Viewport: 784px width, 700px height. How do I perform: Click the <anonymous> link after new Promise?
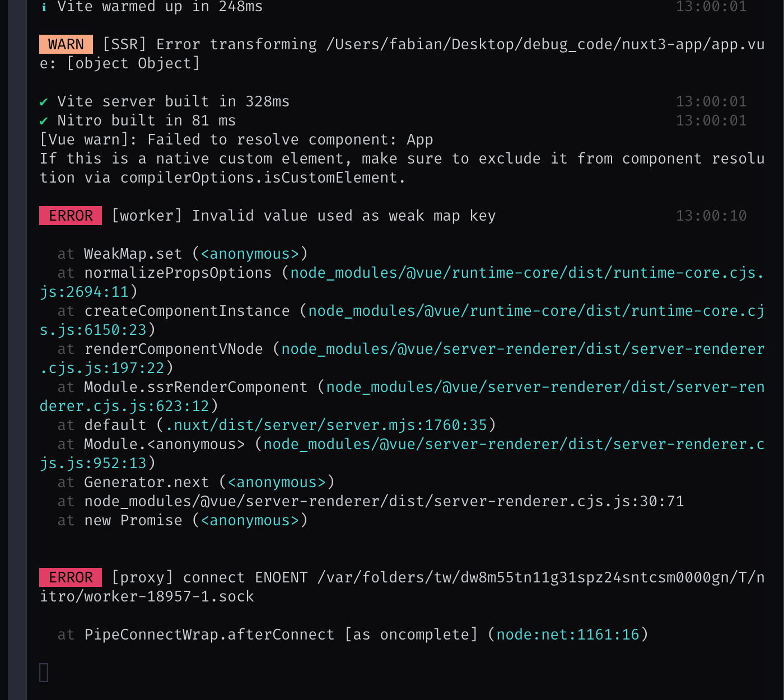250,520
